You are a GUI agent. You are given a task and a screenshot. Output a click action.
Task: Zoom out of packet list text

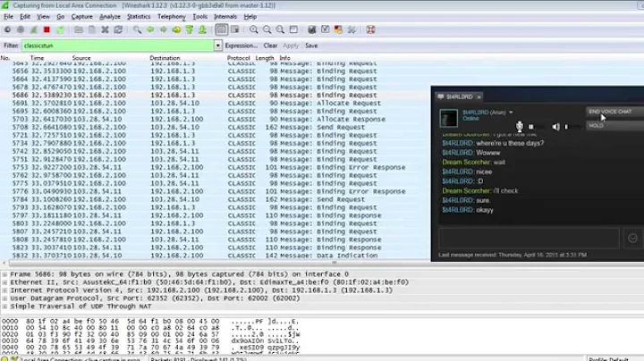coord(267,29)
